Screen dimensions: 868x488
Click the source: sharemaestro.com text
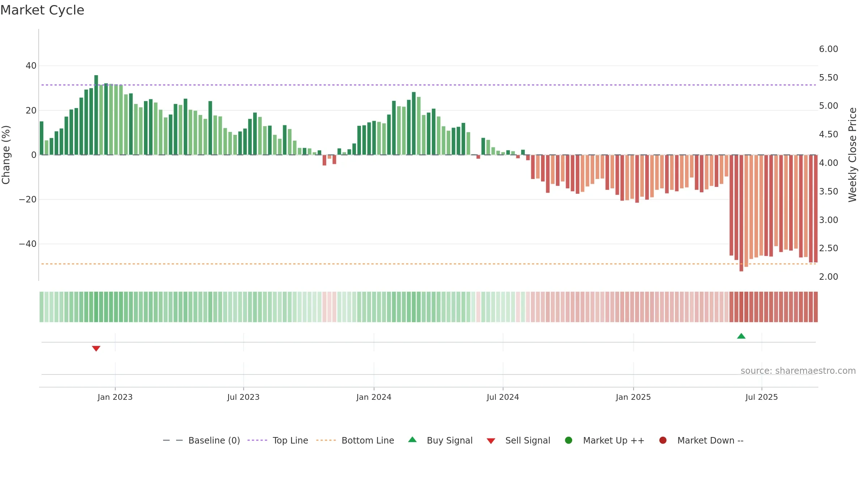pos(798,371)
